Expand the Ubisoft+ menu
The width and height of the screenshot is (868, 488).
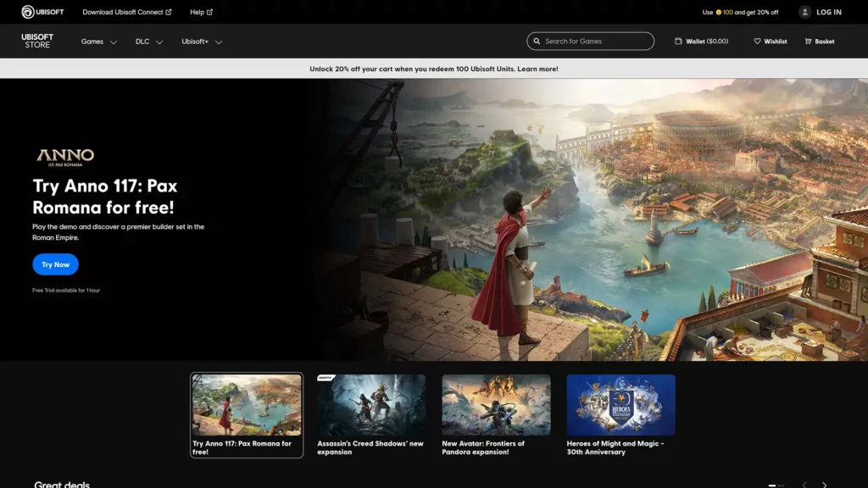tap(202, 41)
